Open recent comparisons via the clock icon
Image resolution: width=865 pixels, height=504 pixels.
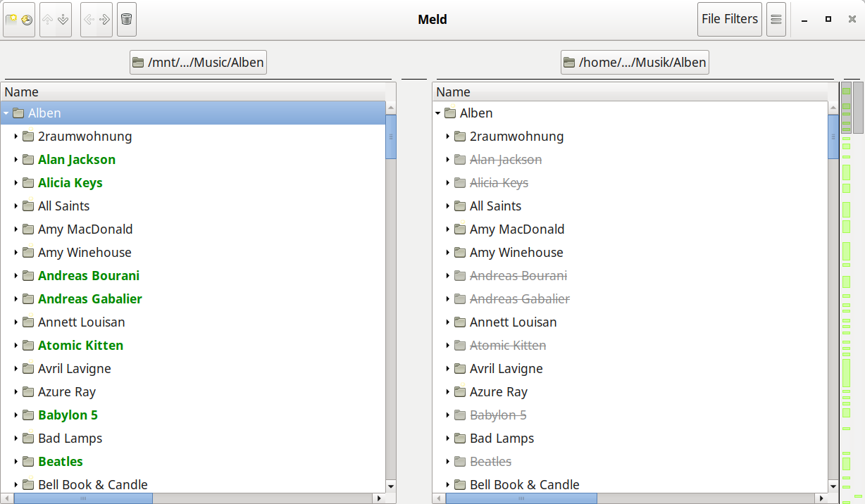click(27, 20)
